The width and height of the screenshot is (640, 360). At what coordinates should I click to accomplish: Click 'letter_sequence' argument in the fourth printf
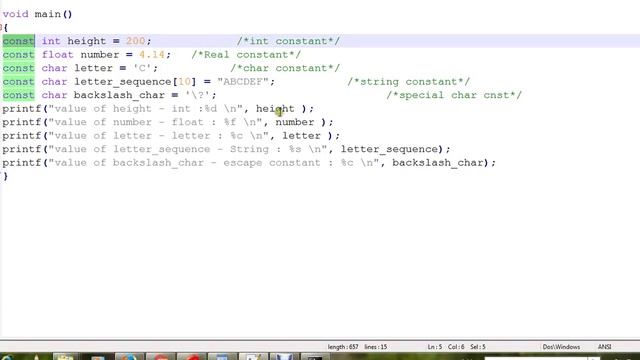pos(389,149)
